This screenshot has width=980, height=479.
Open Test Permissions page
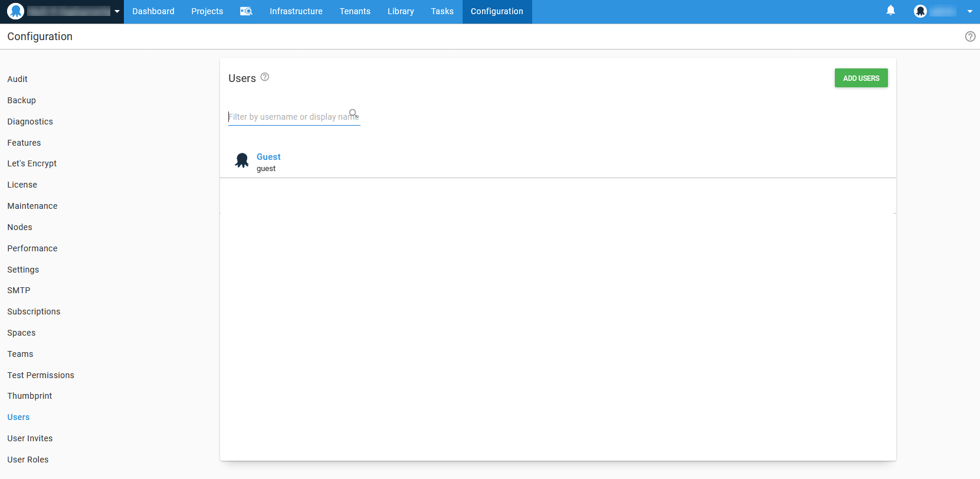click(41, 375)
